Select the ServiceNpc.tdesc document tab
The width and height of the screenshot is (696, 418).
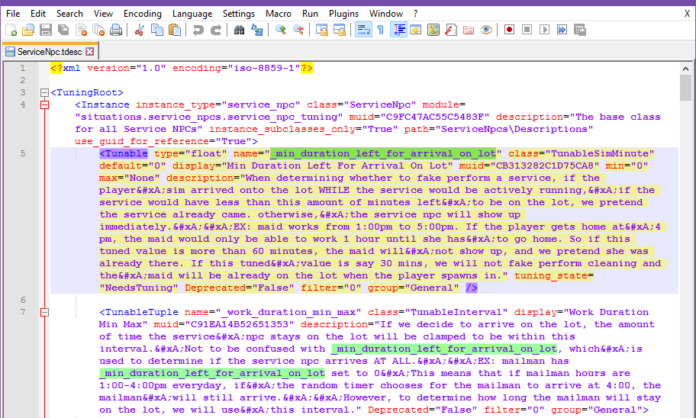46,50
